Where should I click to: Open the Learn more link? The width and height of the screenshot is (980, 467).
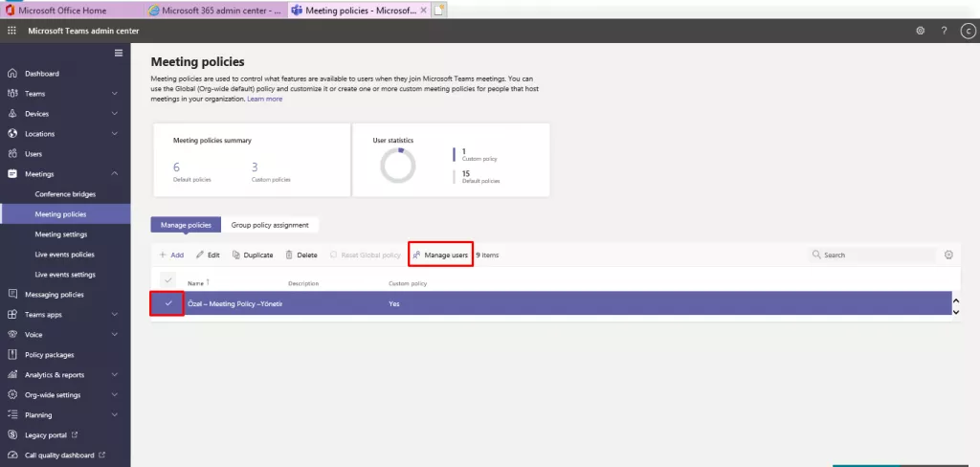point(265,99)
